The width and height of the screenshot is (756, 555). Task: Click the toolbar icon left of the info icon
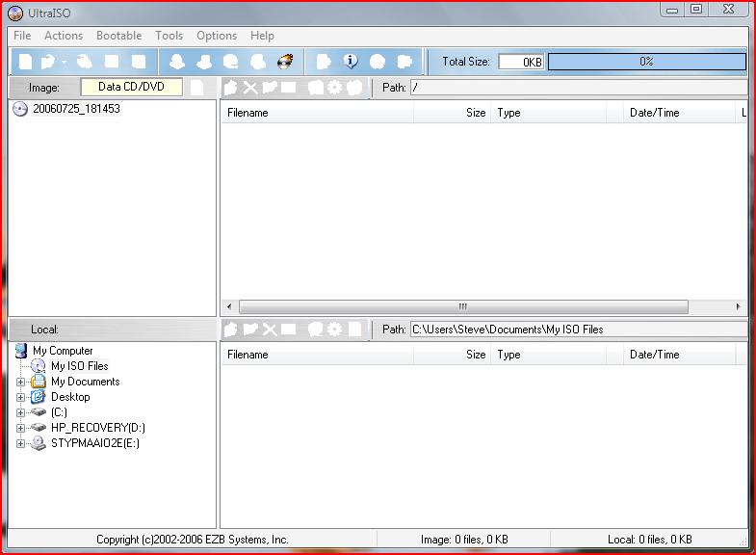pyautogui.click(x=324, y=62)
